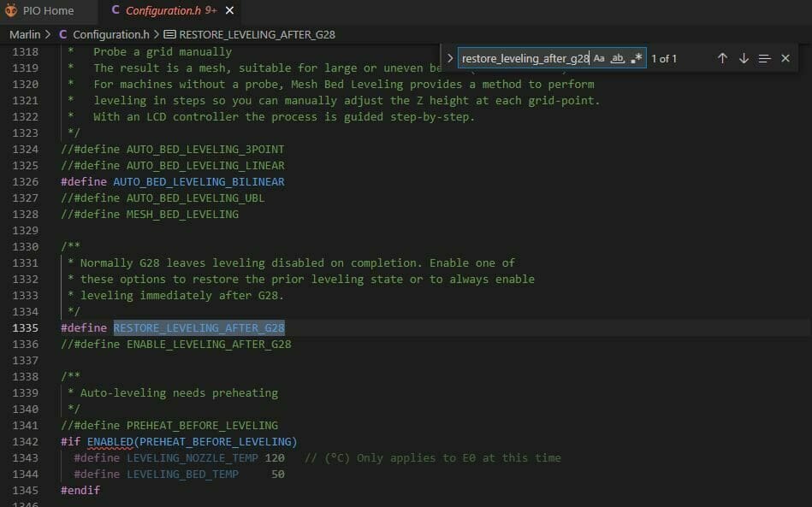Toggle Find in Selection icon
Image resolution: width=812 pixels, height=507 pixels.
[x=764, y=58]
